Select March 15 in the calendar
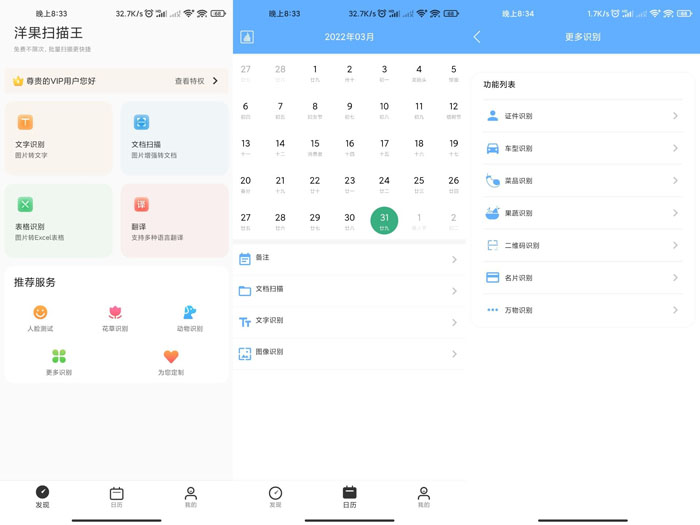700x525 pixels. (x=315, y=146)
